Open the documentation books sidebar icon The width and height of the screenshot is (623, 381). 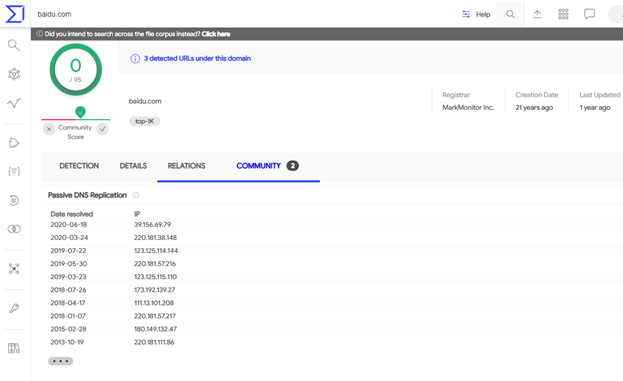tap(14, 348)
